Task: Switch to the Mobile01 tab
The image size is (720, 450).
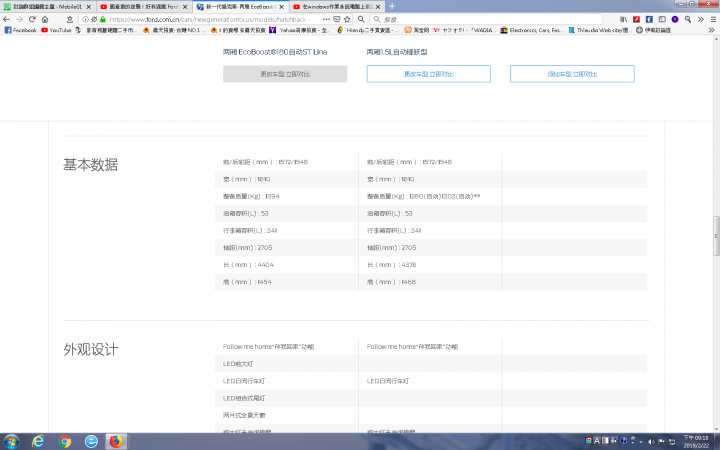Action: click(48, 6)
